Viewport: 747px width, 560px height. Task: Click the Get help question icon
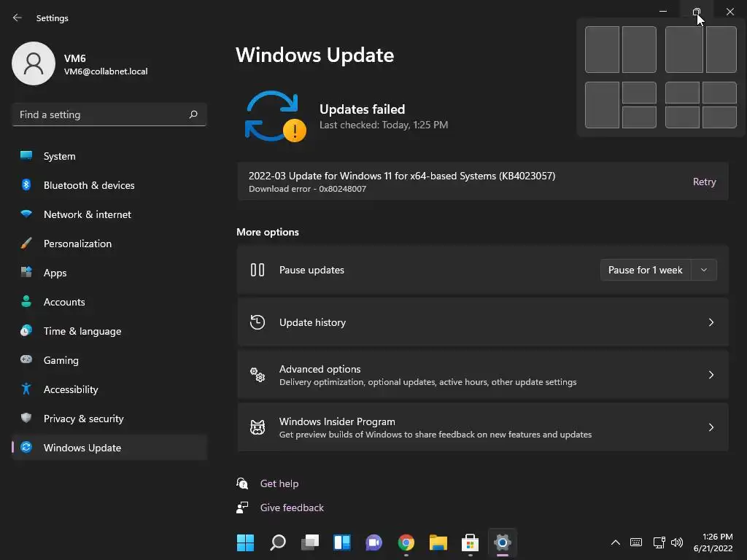(242, 483)
